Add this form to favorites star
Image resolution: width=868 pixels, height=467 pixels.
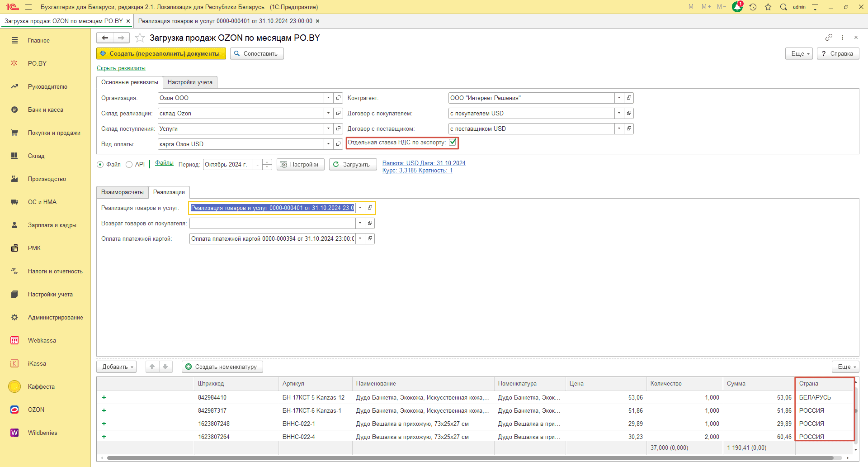[140, 38]
